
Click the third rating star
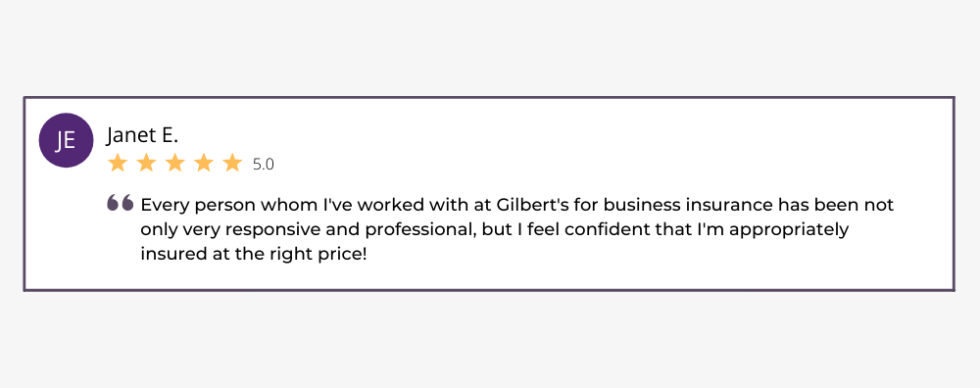pos(175,163)
